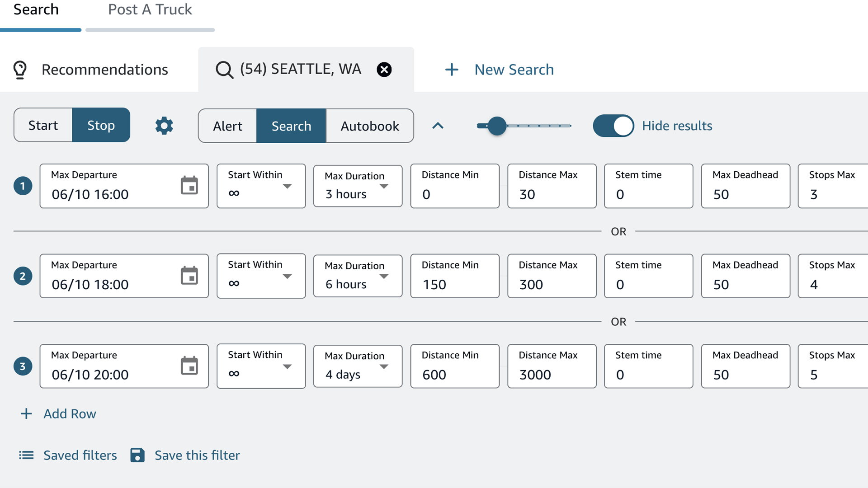The height and width of the screenshot is (488, 868).
Task: Click Stem time field in row 1
Action: click(649, 186)
